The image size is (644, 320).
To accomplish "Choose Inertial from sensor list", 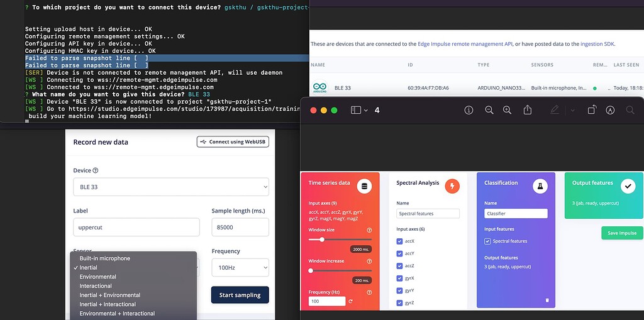I will [133, 267].
